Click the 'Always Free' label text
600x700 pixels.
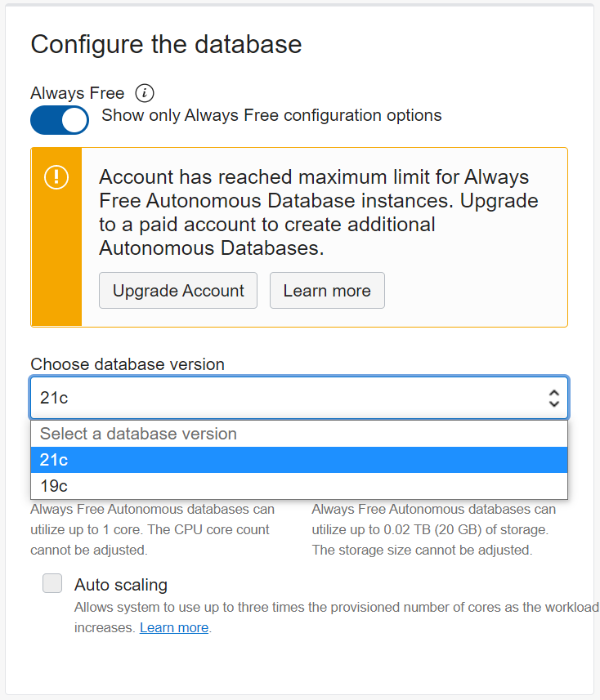point(78,93)
